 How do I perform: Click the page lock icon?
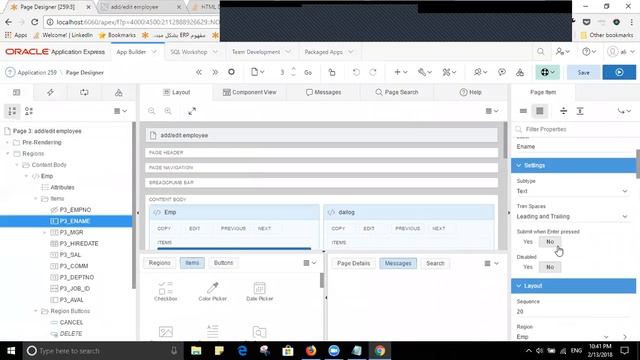click(x=332, y=72)
